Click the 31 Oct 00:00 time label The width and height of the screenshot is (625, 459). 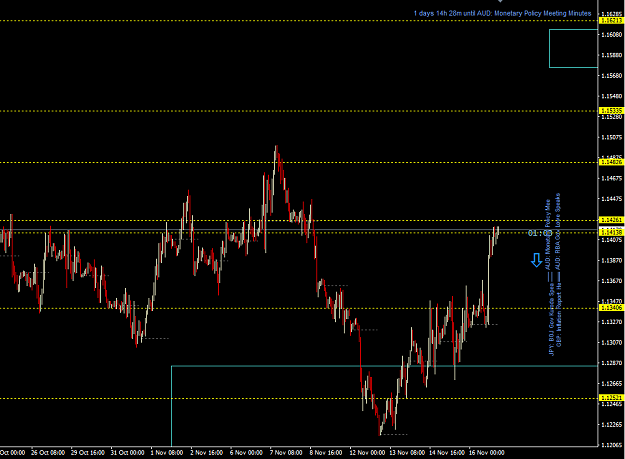coord(128,453)
